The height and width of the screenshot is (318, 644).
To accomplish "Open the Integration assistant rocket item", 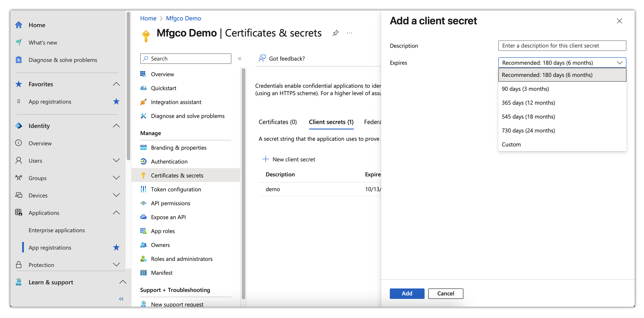I will [176, 102].
